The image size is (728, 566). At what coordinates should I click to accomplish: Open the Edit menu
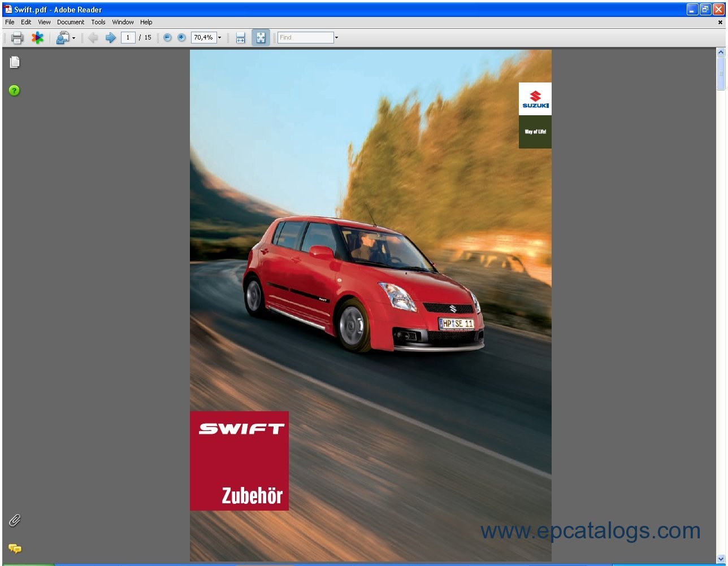click(26, 22)
